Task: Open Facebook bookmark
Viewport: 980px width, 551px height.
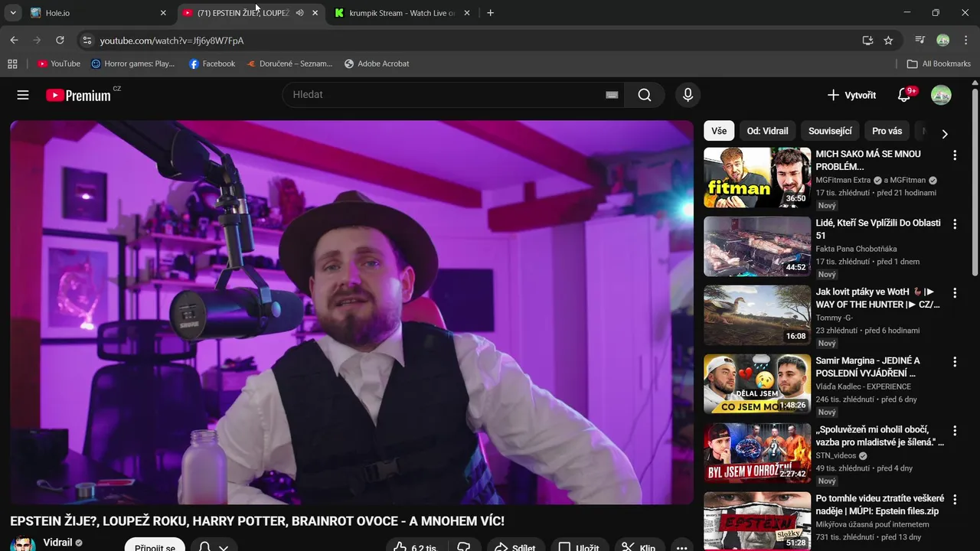Action: coord(212,64)
